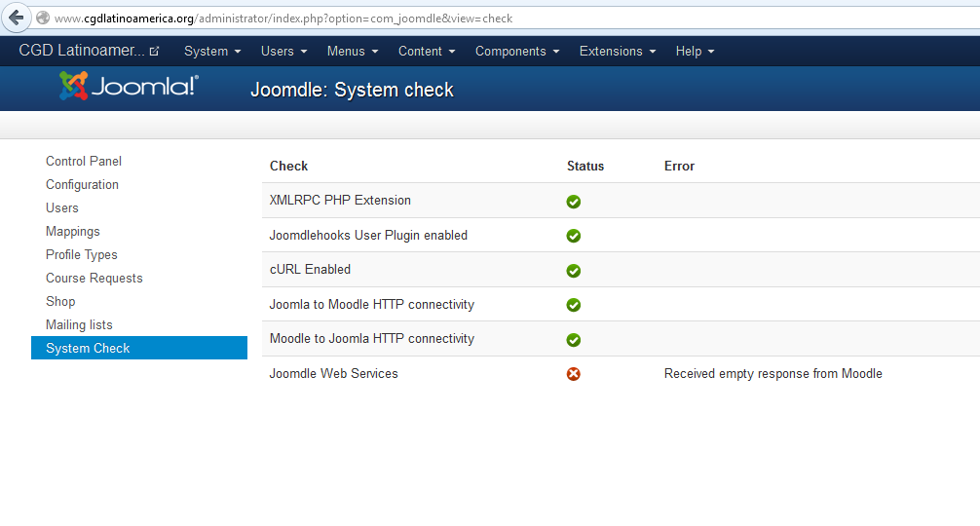Open the System dropdown menu
This screenshot has height=526, width=980.
(x=211, y=52)
